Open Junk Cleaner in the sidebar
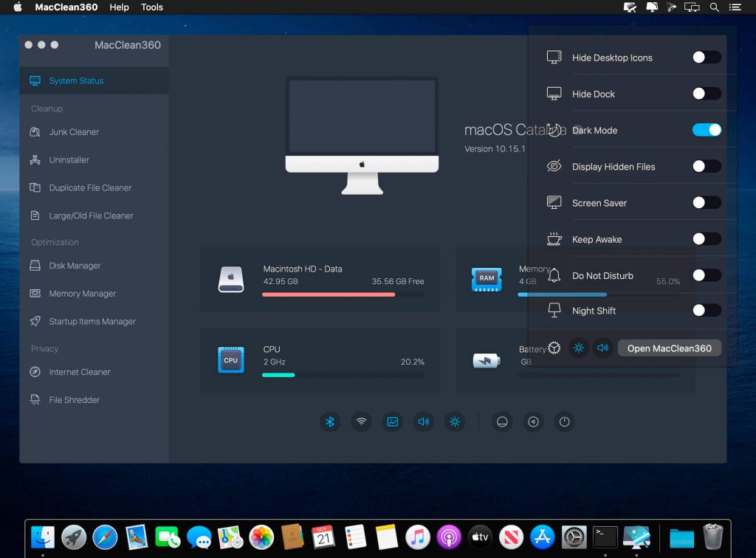This screenshot has height=558, width=756. pyautogui.click(x=74, y=132)
